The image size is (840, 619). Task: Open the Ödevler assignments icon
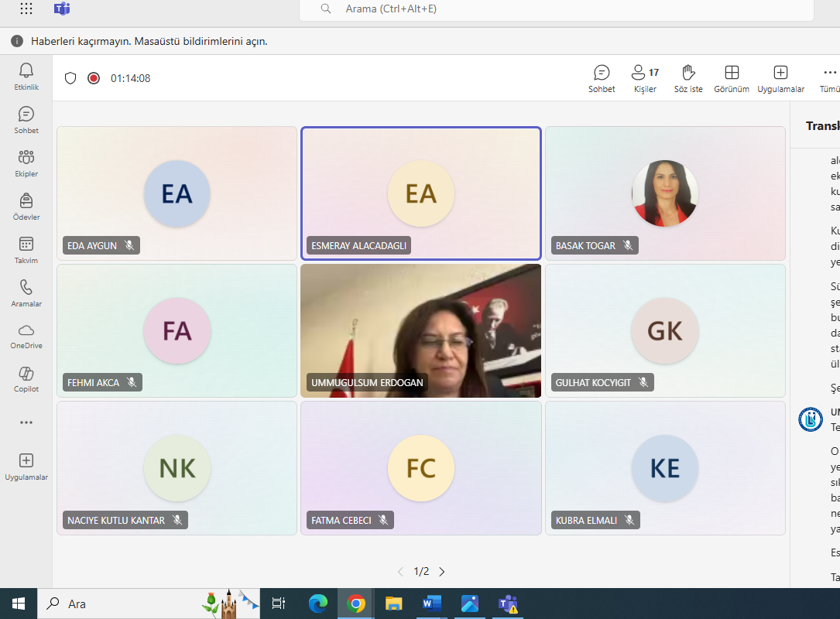[26, 207]
